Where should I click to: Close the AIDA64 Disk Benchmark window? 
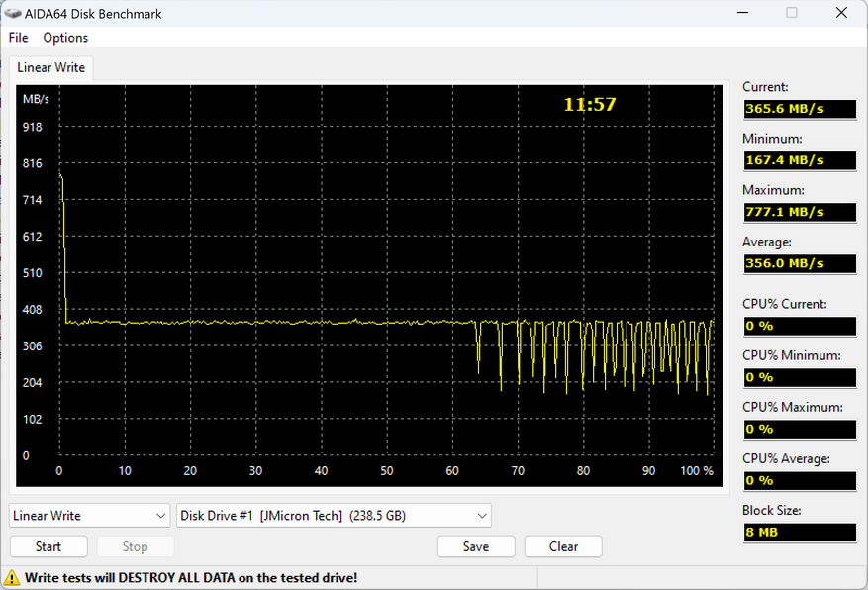(x=841, y=13)
